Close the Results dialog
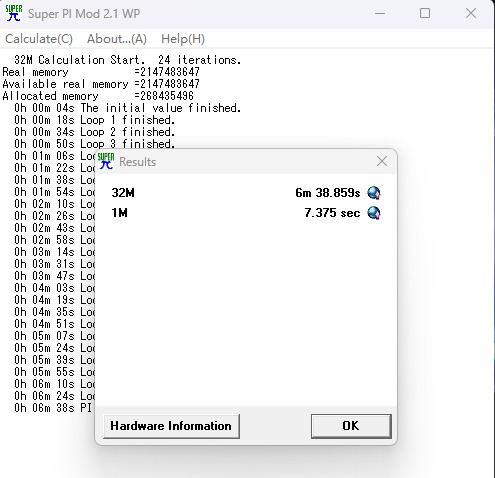The image size is (495, 478). point(382,162)
